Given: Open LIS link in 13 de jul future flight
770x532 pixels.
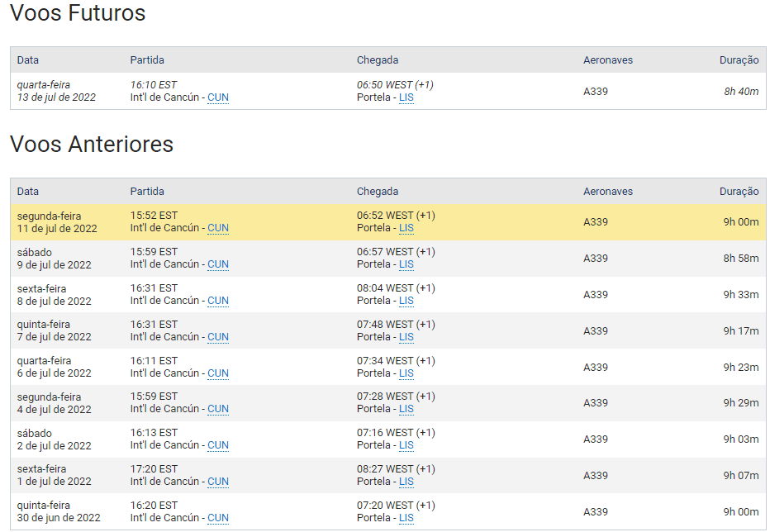Looking at the screenshot, I should [x=406, y=97].
